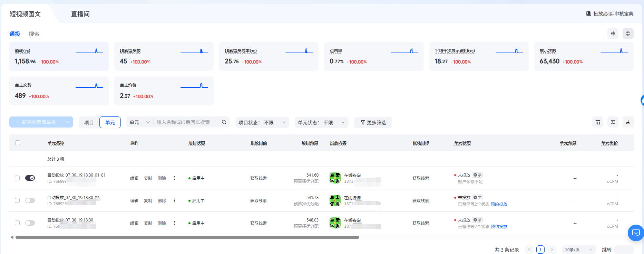The width and height of the screenshot is (644, 254).
Task: Turn on the switch in 548.03 budget row
Action: tap(30, 223)
